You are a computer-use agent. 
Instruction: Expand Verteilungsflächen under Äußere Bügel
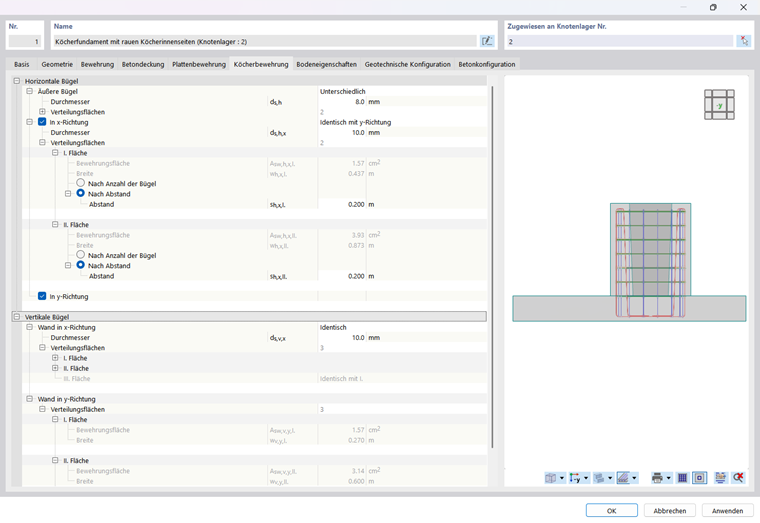coord(43,112)
